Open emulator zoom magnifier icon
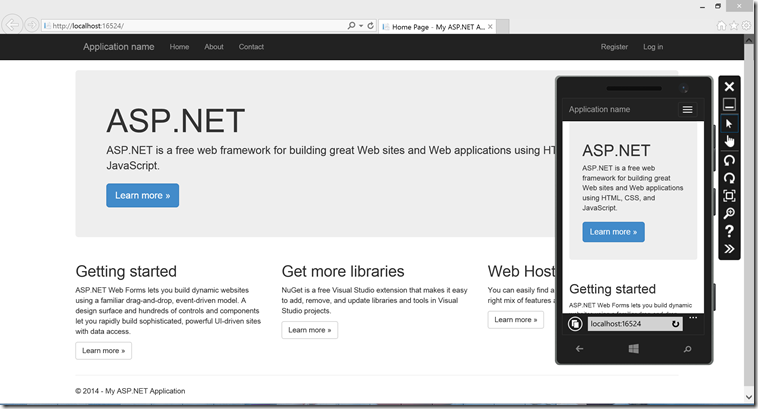Screen dimensions: 758x409 pos(729,213)
